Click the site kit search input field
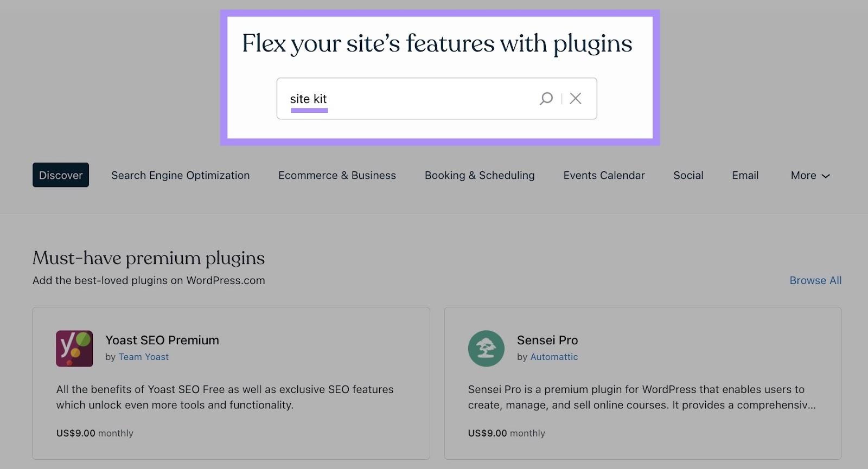 (407, 98)
